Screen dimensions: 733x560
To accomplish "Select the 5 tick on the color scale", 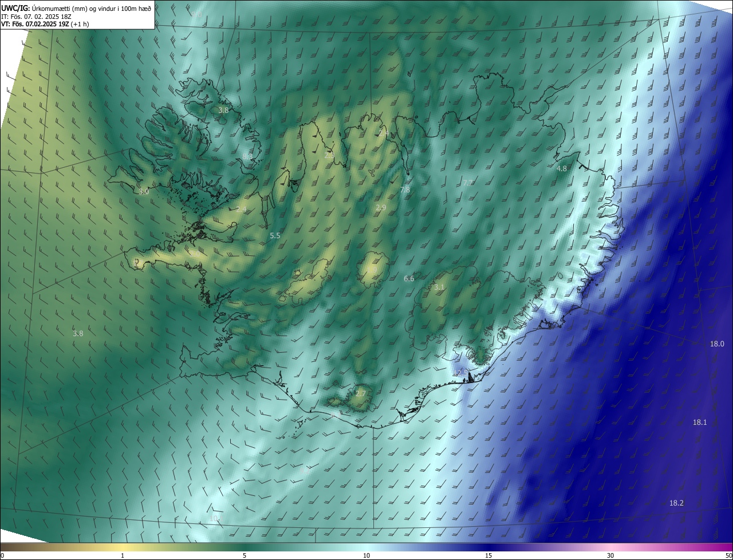I will 245,556.
